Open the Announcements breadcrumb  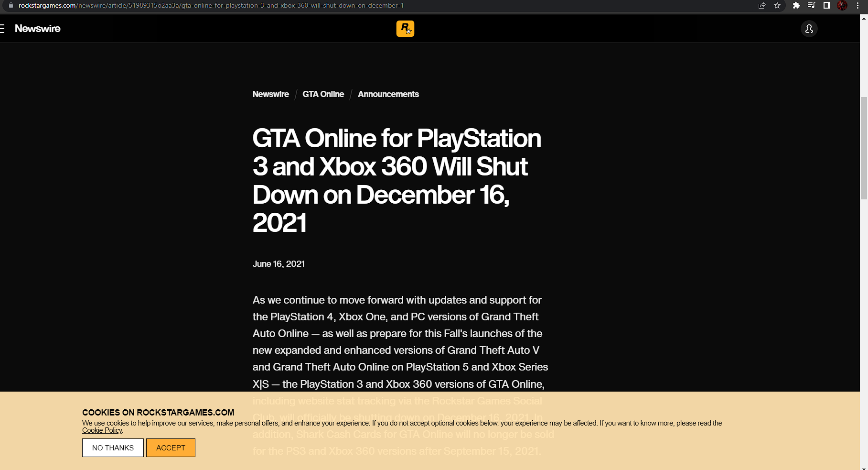388,94
